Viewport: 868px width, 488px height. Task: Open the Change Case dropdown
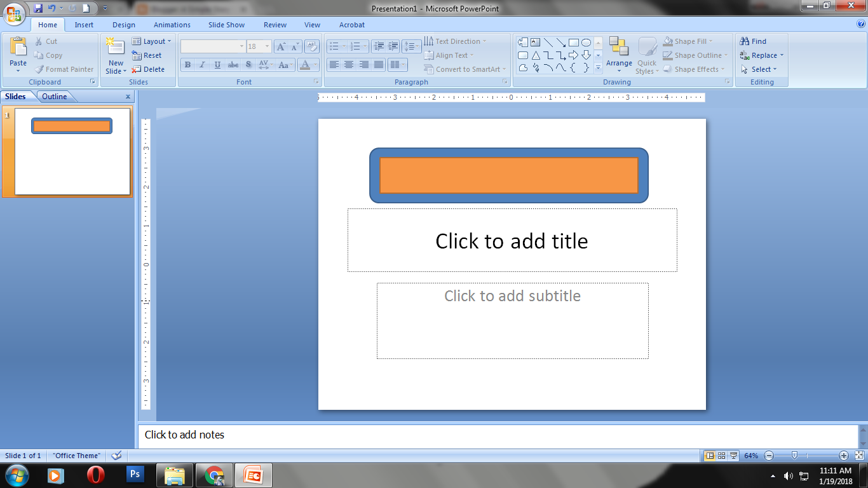click(x=284, y=64)
